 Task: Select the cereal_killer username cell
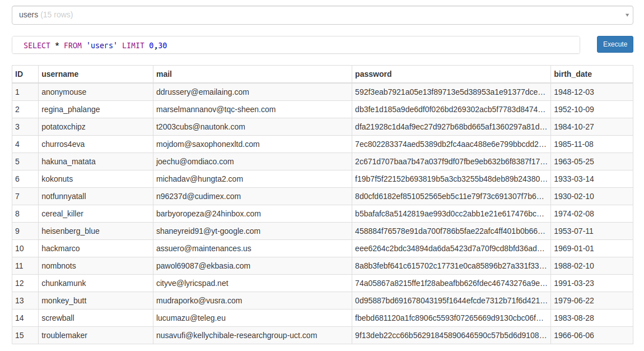(63, 214)
